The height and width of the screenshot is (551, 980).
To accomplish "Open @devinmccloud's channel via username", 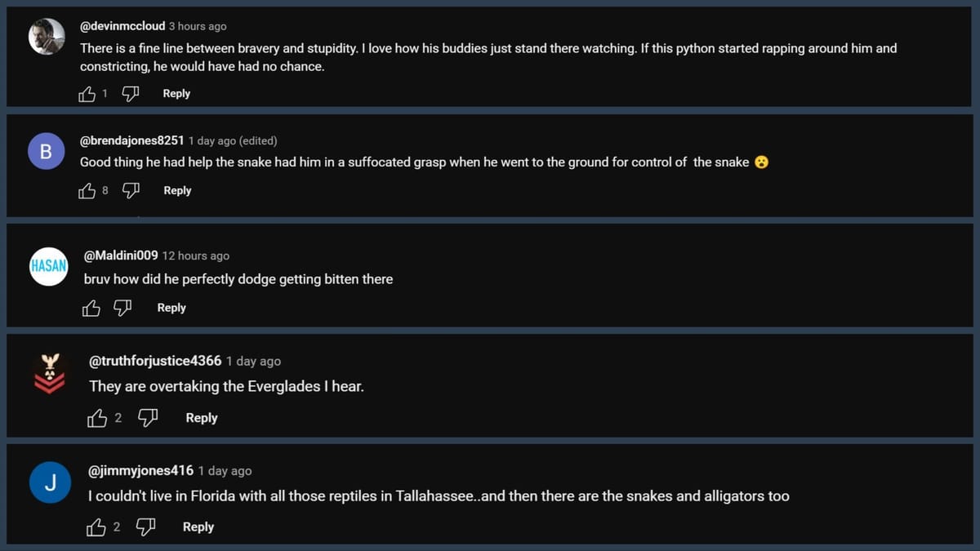I will (122, 26).
